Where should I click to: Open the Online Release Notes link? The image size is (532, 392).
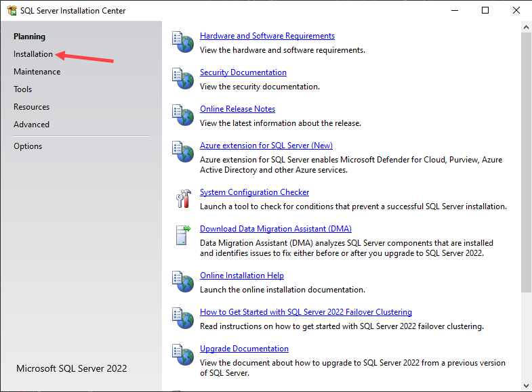237,109
